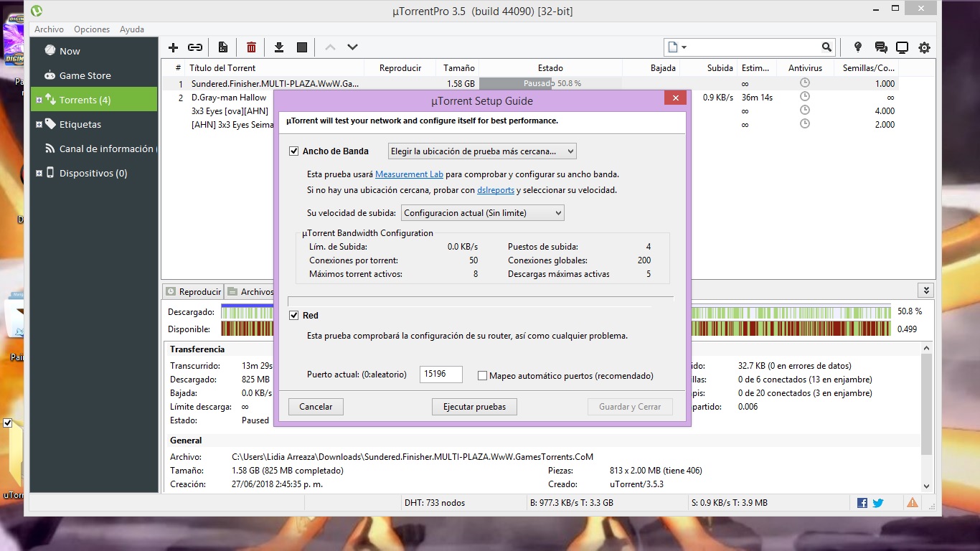Click the warning triangle in status bar
The height and width of the screenshot is (551, 980).
click(x=913, y=503)
